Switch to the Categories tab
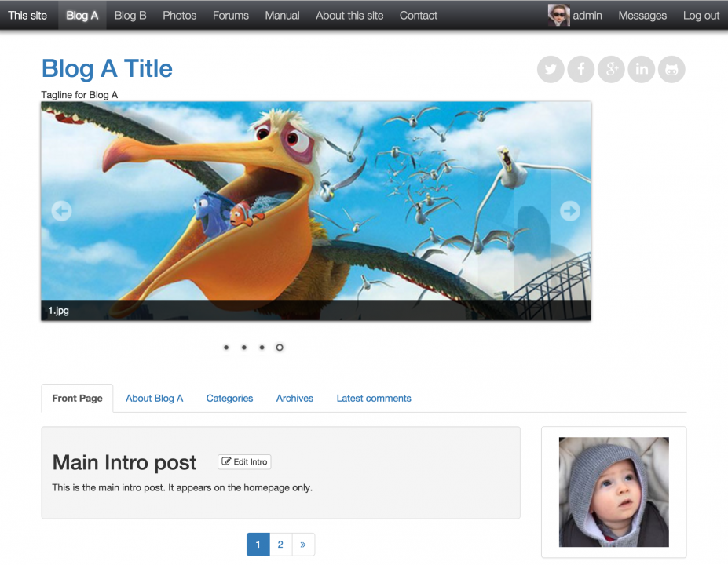The image size is (728, 565). [x=229, y=399]
